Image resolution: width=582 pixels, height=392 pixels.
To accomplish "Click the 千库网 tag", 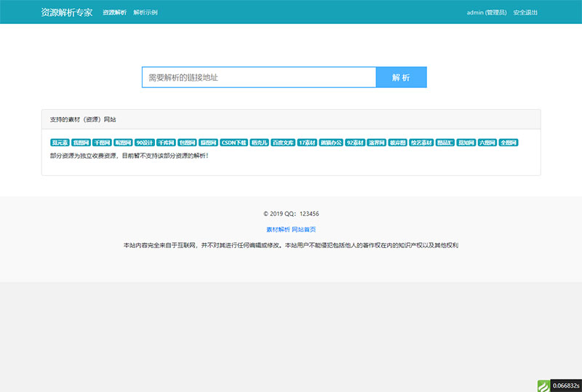I will point(166,143).
